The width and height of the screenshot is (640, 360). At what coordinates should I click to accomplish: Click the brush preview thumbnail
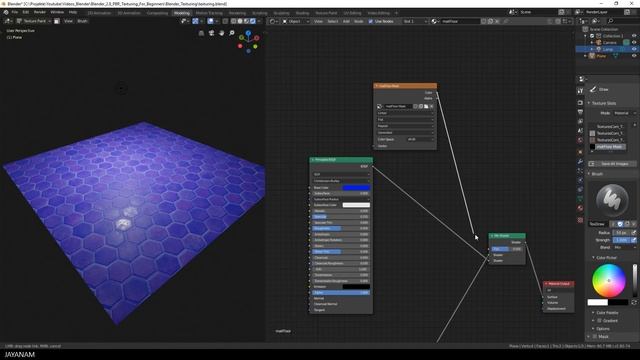pos(612,200)
